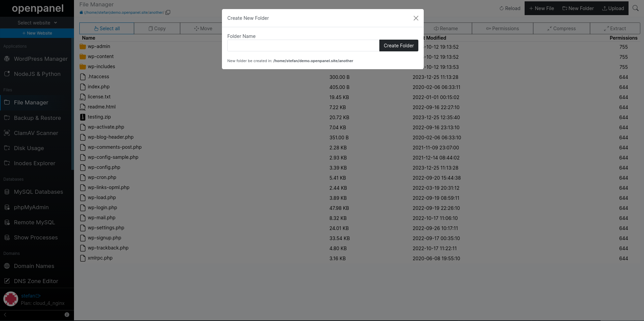Click the testing.zip archive icon

point(83,117)
